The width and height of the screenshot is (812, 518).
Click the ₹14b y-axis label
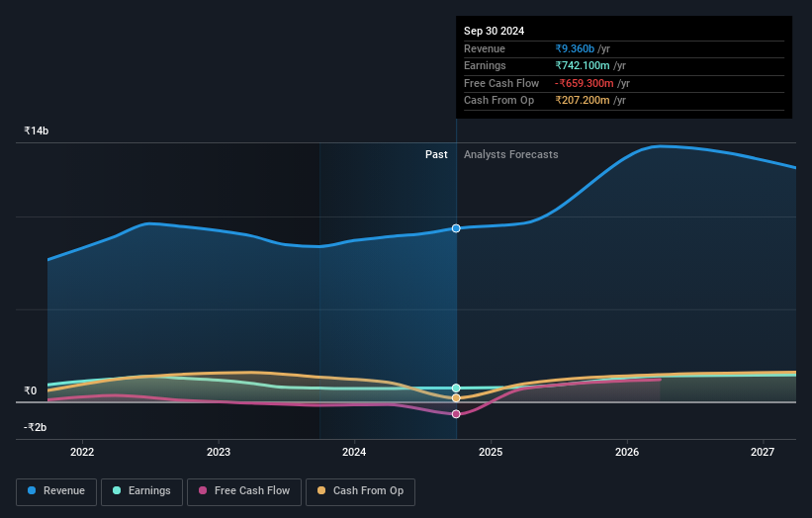[37, 130]
